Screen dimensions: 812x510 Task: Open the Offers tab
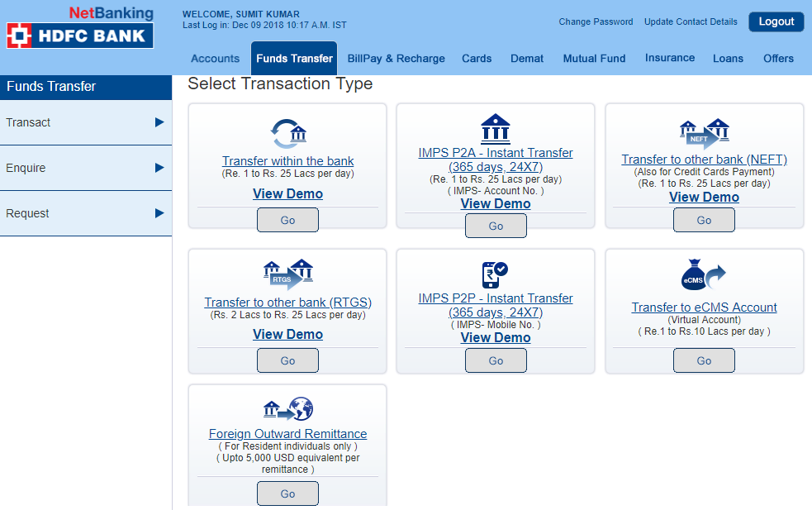coord(778,59)
